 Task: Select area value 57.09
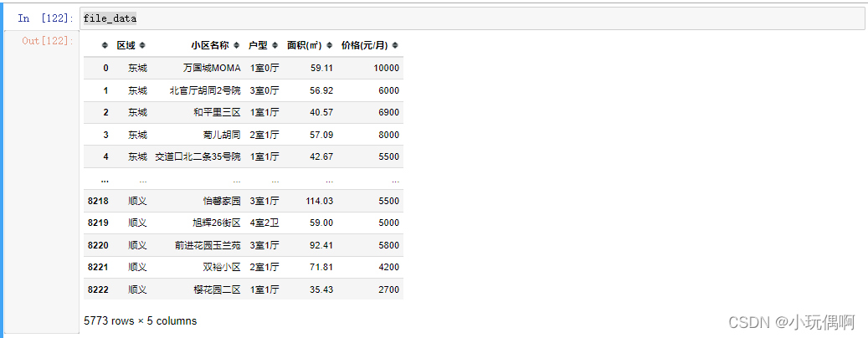[321, 135]
